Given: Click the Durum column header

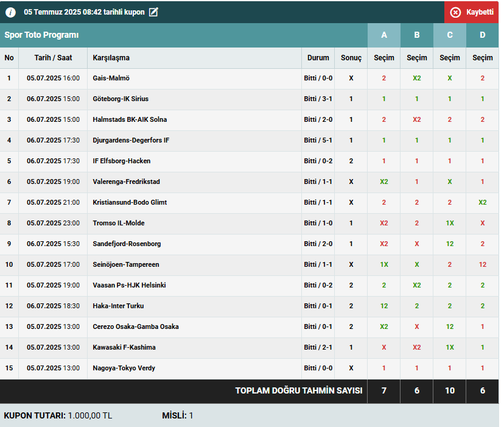Looking at the screenshot, I should (318, 58).
